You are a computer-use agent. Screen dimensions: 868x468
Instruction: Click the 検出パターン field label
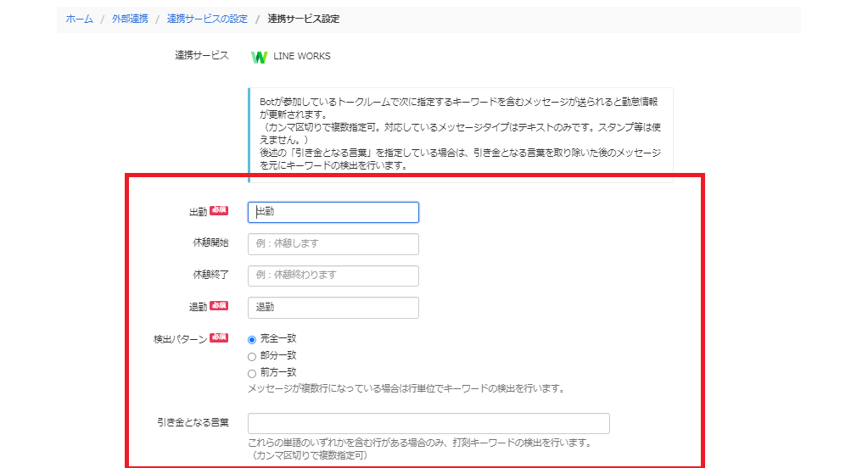tap(181, 339)
